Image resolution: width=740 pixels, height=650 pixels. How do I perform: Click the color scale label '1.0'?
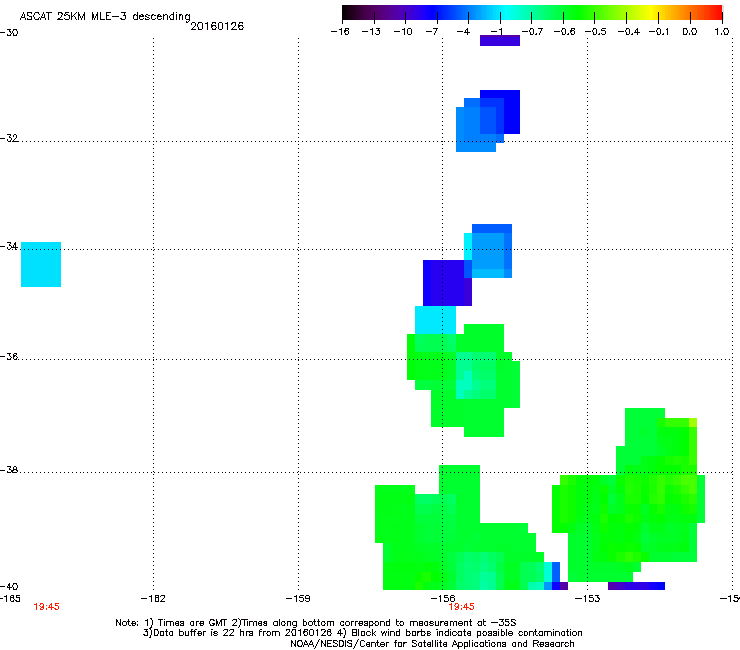coord(722,32)
